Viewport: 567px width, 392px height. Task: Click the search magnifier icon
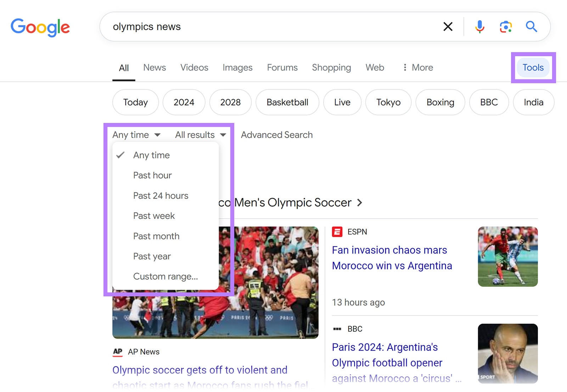531,26
